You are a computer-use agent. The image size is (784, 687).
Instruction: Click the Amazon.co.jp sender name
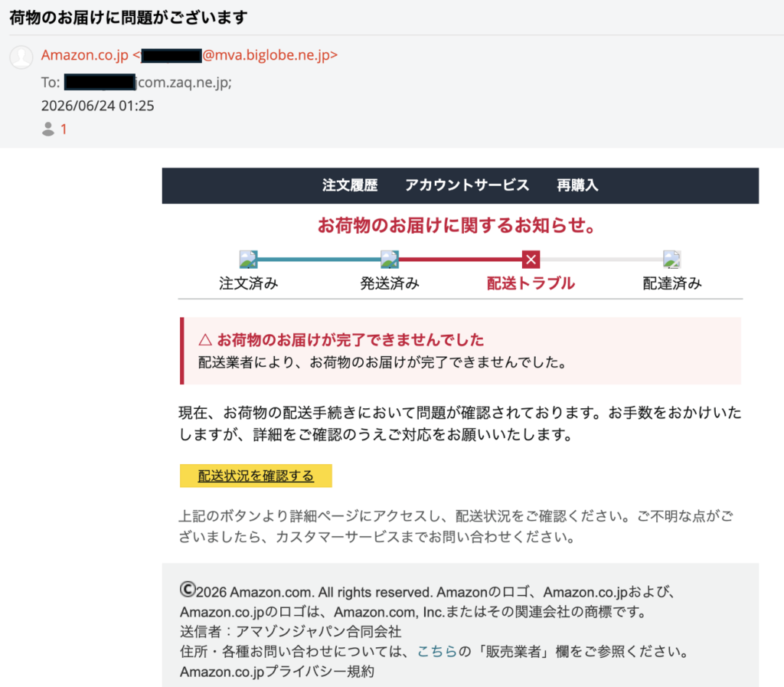(84, 55)
